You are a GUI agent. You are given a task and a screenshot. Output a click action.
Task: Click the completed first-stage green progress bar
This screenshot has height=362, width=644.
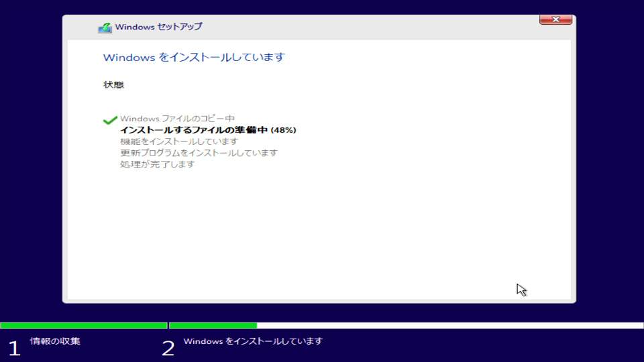[x=83, y=326]
